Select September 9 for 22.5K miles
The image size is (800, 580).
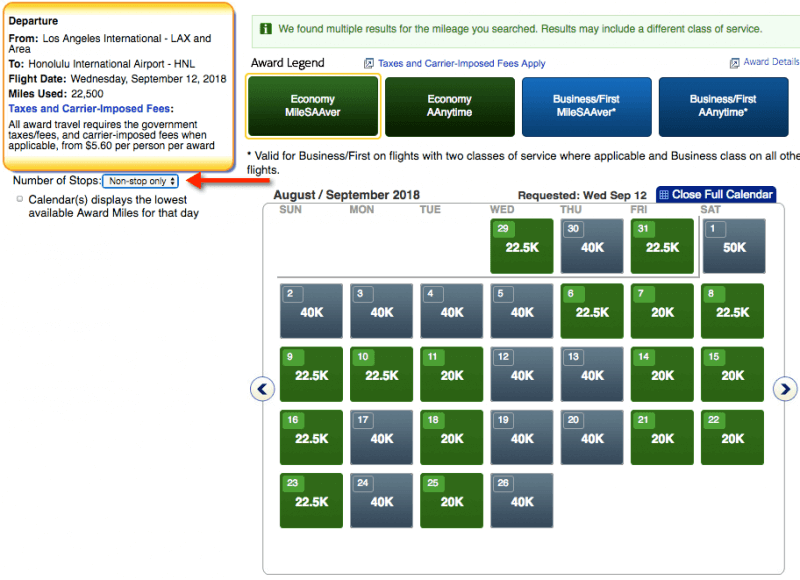(311, 374)
